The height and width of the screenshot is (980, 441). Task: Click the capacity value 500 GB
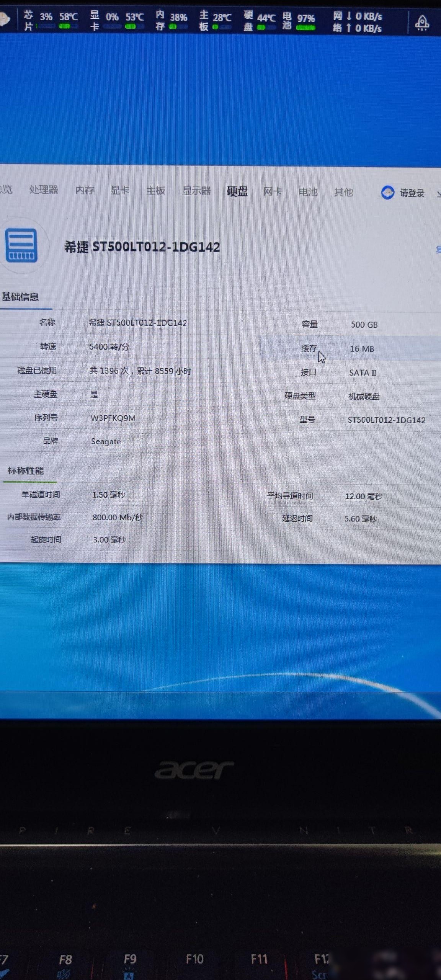click(x=364, y=325)
